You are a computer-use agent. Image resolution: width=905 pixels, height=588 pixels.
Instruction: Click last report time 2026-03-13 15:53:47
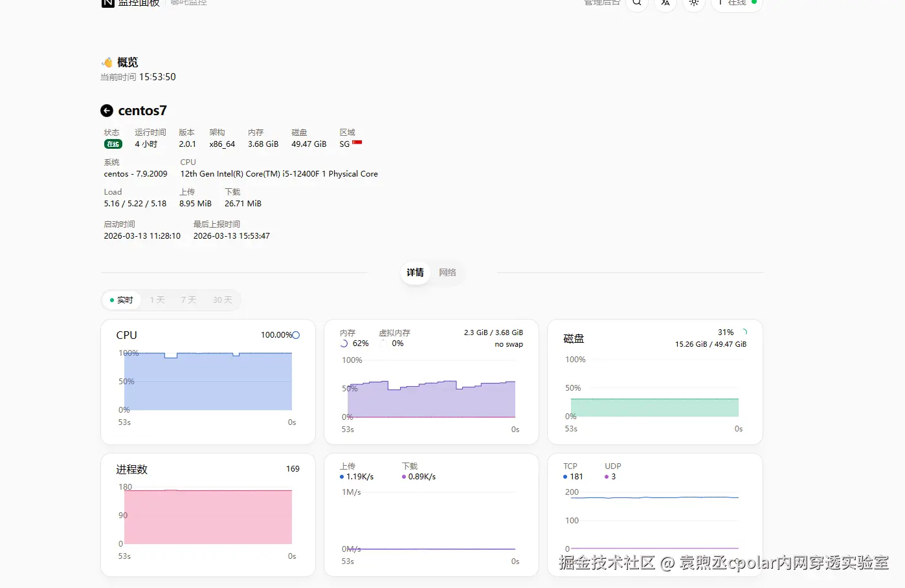click(x=232, y=236)
